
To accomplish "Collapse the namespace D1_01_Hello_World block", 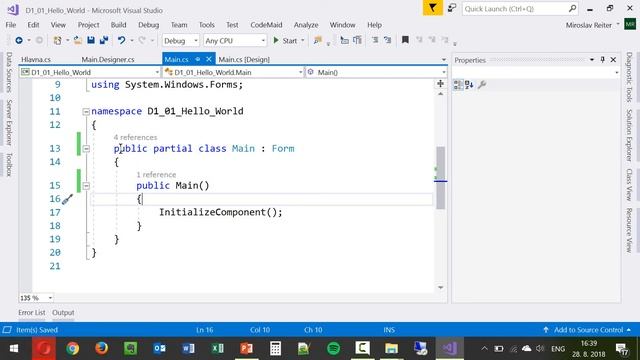I will point(86,111).
